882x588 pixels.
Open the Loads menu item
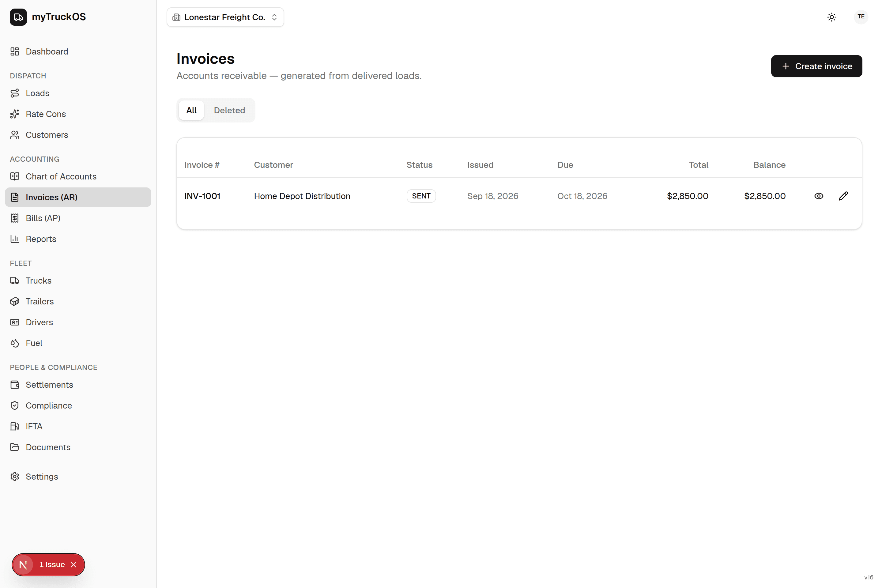coord(78,93)
